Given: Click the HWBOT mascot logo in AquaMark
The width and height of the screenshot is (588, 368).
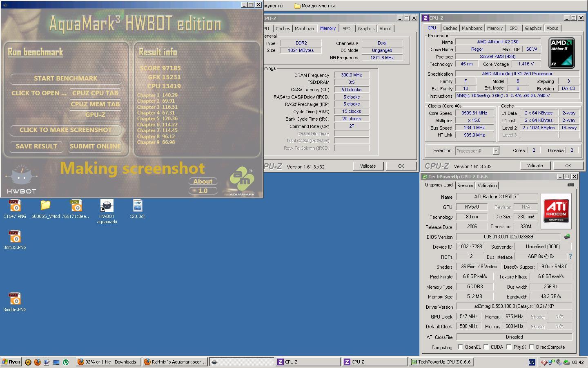Looking at the screenshot, I should tap(21, 179).
